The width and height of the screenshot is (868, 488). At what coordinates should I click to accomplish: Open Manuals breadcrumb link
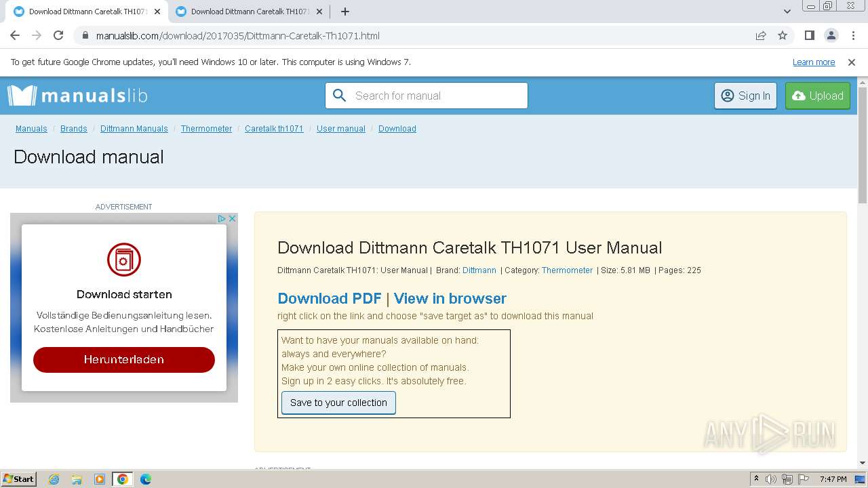(31, 129)
